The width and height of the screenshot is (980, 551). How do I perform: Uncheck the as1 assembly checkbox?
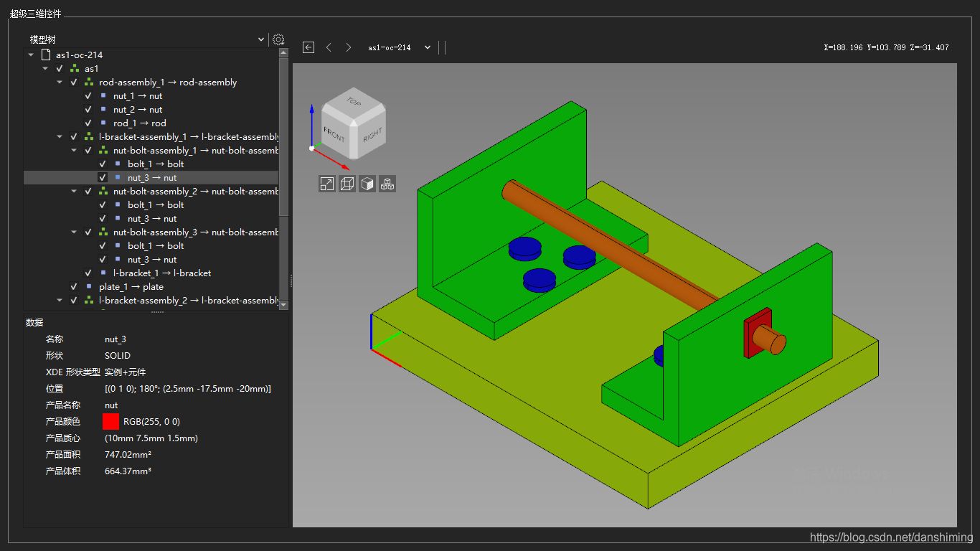coord(60,69)
